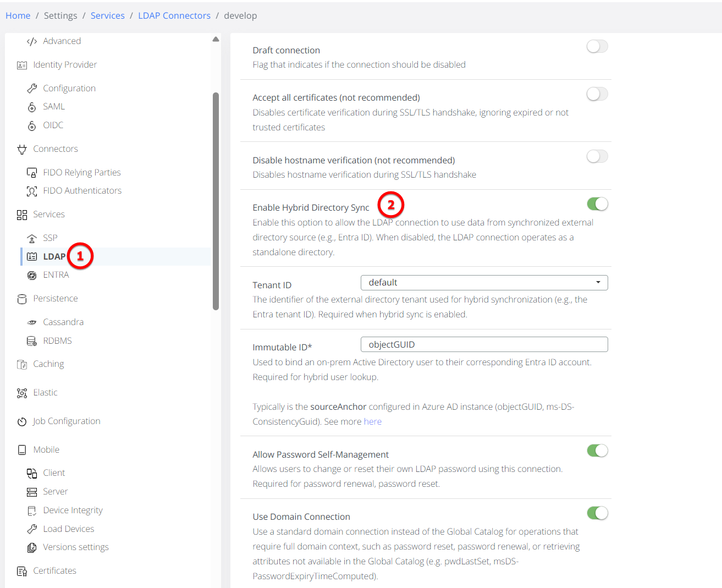The height and width of the screenshot is (588, 722).
Task: Click the Immutable ID input field
Action: pyautogui.click(x=484, y=344)
